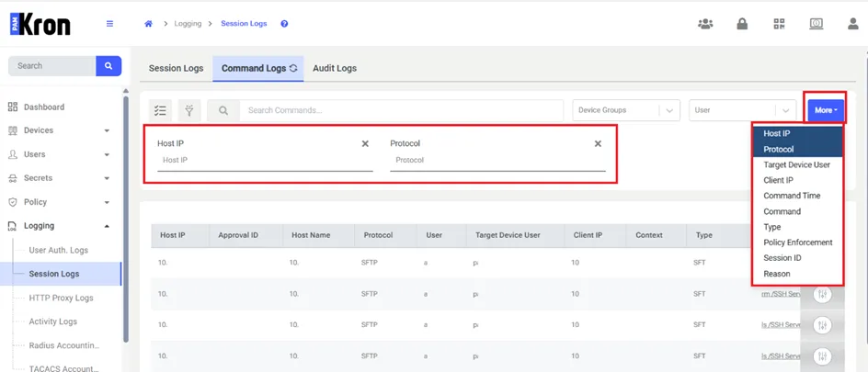Click the settings icon next to rm /SSH link

(x=823, y=295)
